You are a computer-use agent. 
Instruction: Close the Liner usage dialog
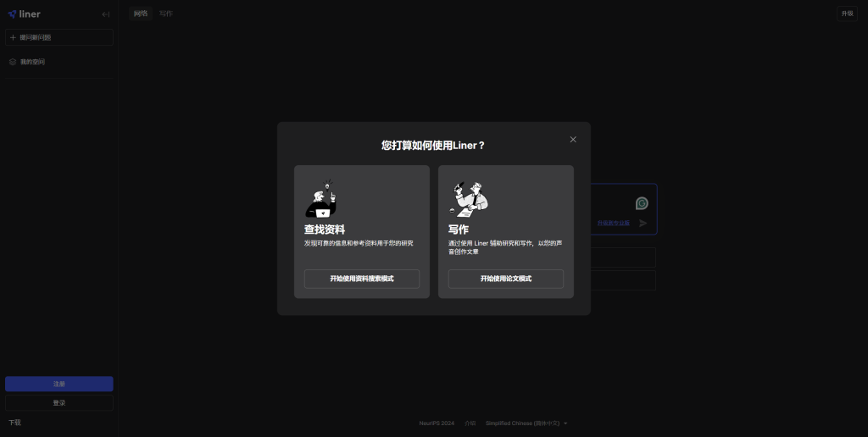(573, 140)
